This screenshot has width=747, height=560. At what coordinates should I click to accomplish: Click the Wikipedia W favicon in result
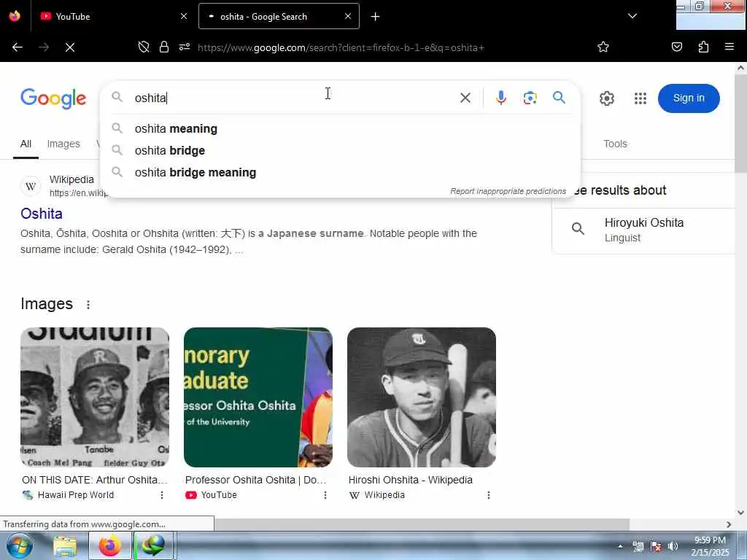[x=31, y=186]
